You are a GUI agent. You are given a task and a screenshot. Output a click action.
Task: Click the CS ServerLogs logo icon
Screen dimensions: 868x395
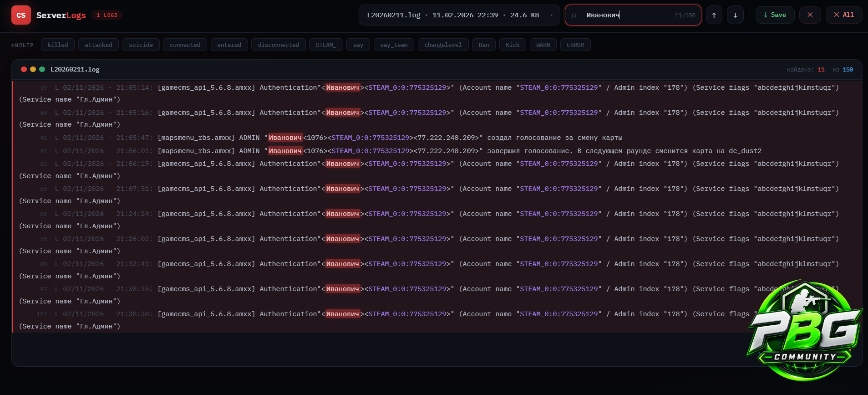click(21, 15)
